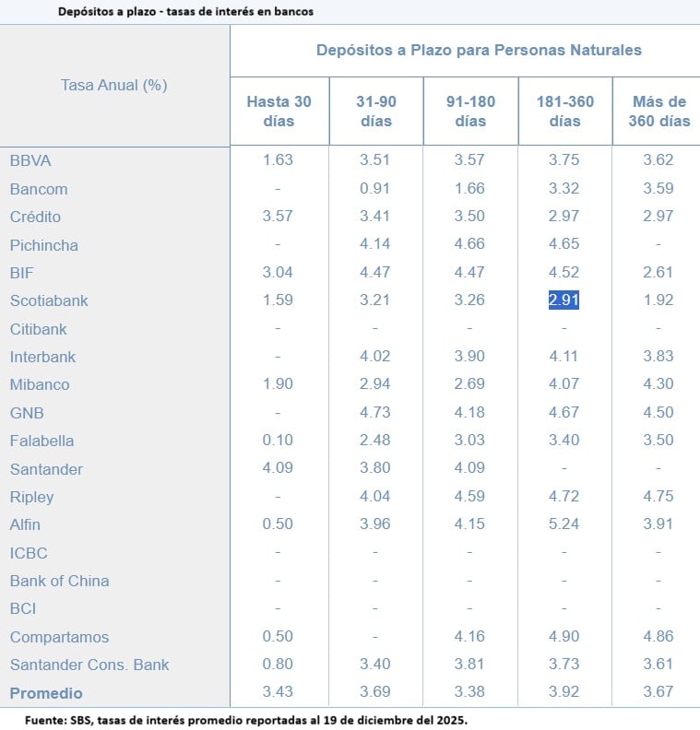Click the Interbank row label

point(42,357)
